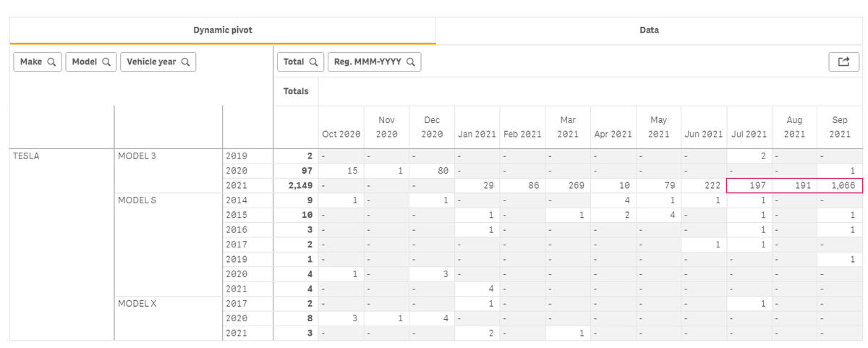
Task: Select the MODEL S row label
Action: click(137, 200)
